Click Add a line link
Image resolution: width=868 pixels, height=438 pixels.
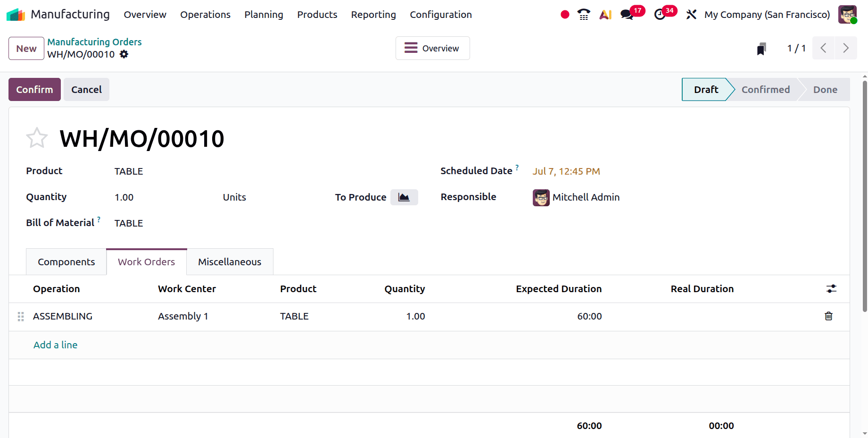pyautogui.click(x=55, y=345)
